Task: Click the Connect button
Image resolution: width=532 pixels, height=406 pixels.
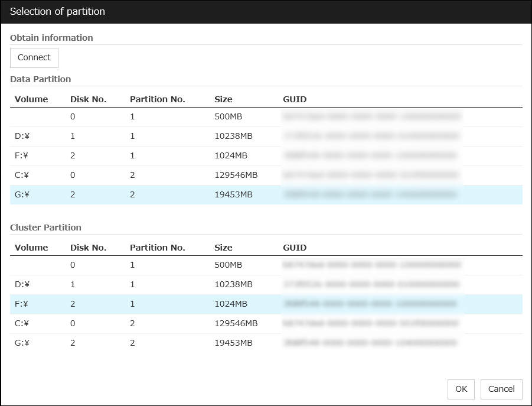Action: pyautogui.click(x=34, y=57)
